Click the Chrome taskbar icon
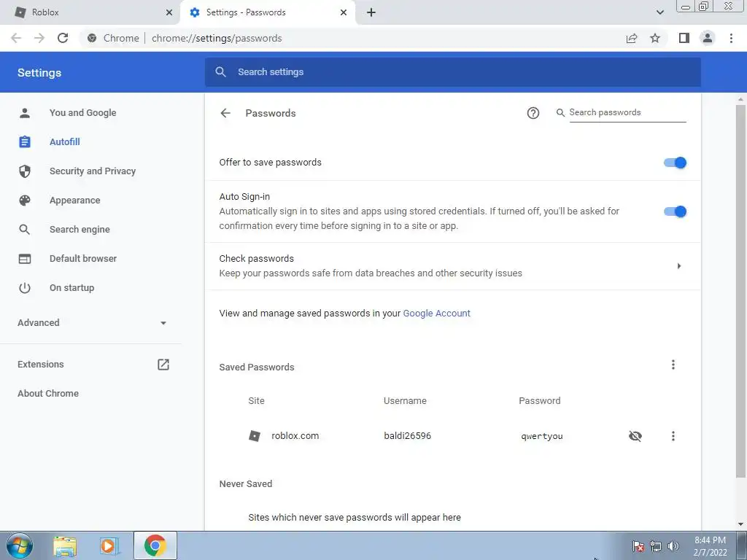 tap(155, 545)
